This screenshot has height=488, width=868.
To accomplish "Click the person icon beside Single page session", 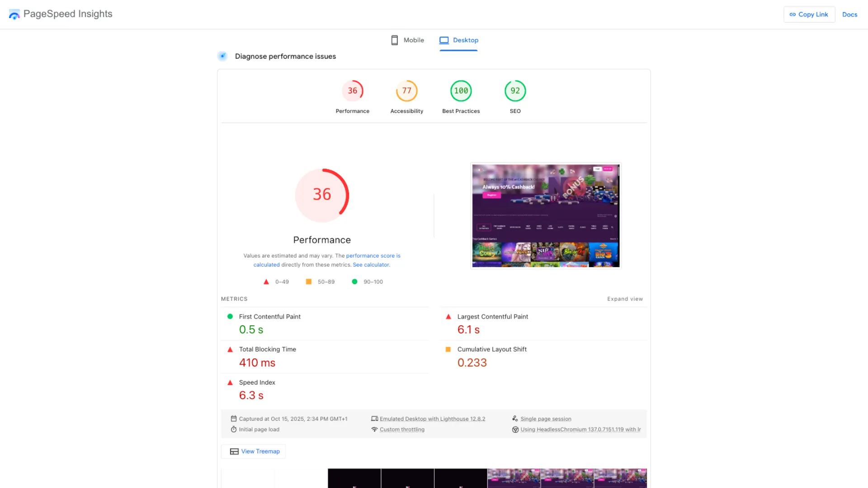I will click(x=515, y=418).
